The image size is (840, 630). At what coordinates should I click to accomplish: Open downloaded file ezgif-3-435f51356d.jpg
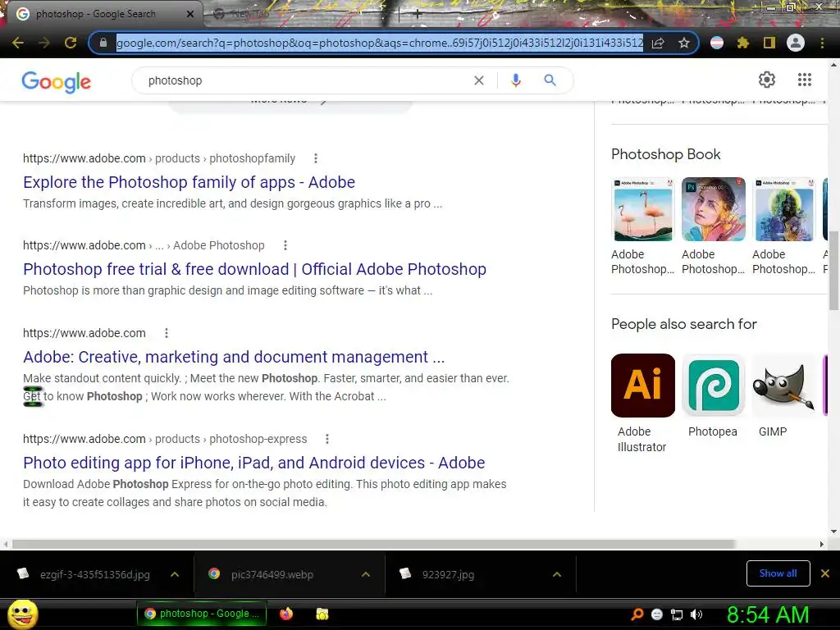[95, 574]
